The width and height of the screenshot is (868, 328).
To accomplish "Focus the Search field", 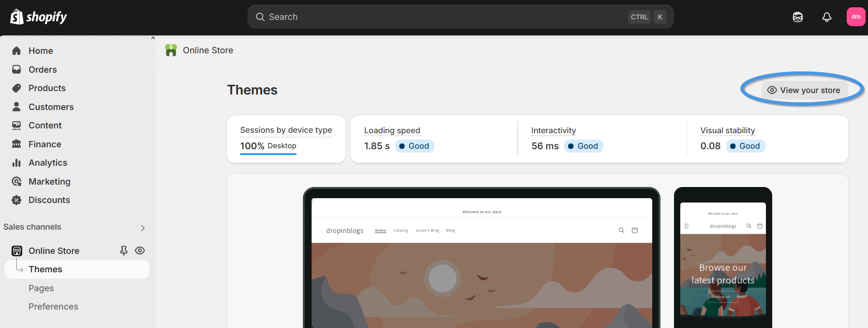I will [460, 17].
